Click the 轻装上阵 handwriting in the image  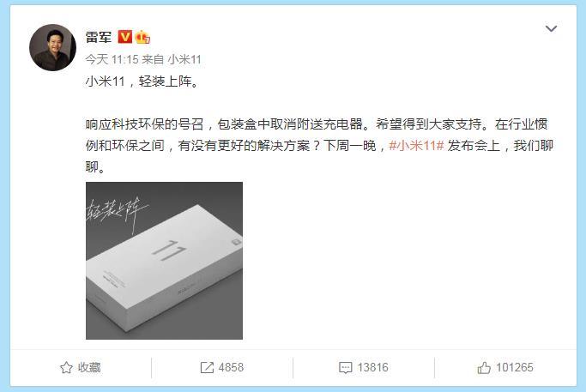(x=117, y=213)
